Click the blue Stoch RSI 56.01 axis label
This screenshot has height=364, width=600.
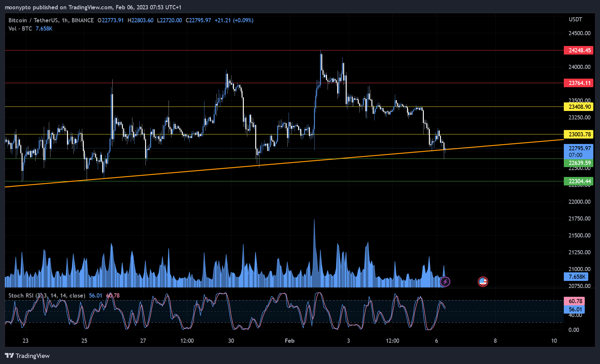click(574, 309)
